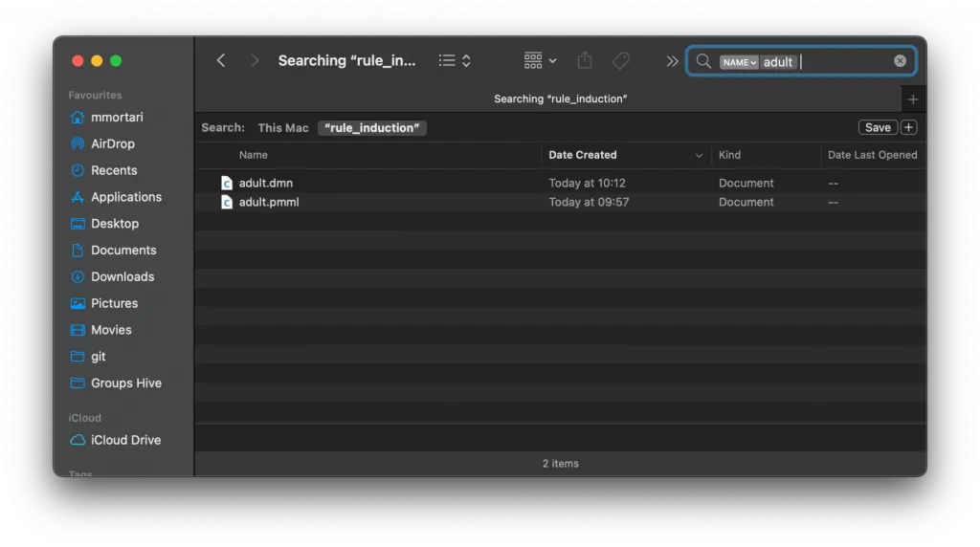
Task: Go back with the left chevron
Action: coord(221,60)
